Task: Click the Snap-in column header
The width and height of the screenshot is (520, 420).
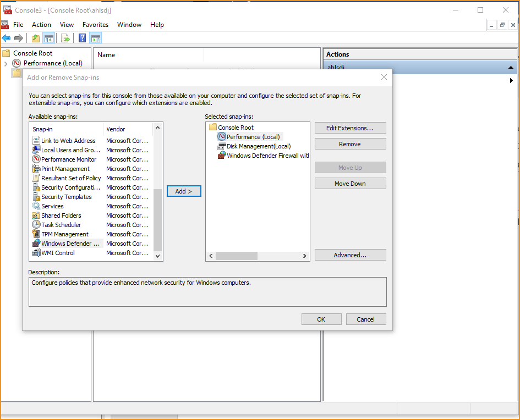Action: pos(67,129)
